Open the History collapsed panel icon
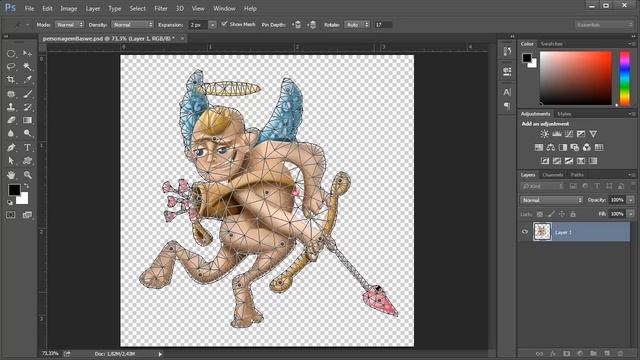Viewport: 640px width, 360px height. (507, 51)
